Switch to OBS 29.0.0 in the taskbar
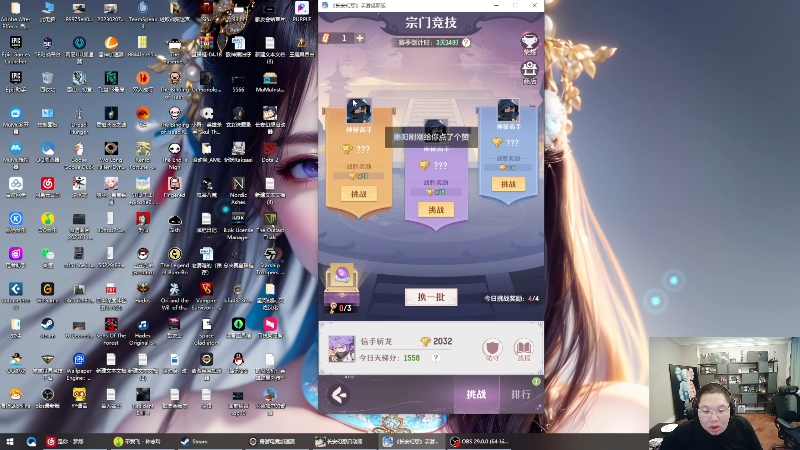Screen dimensions: 800x450 (x=480, y=441)
